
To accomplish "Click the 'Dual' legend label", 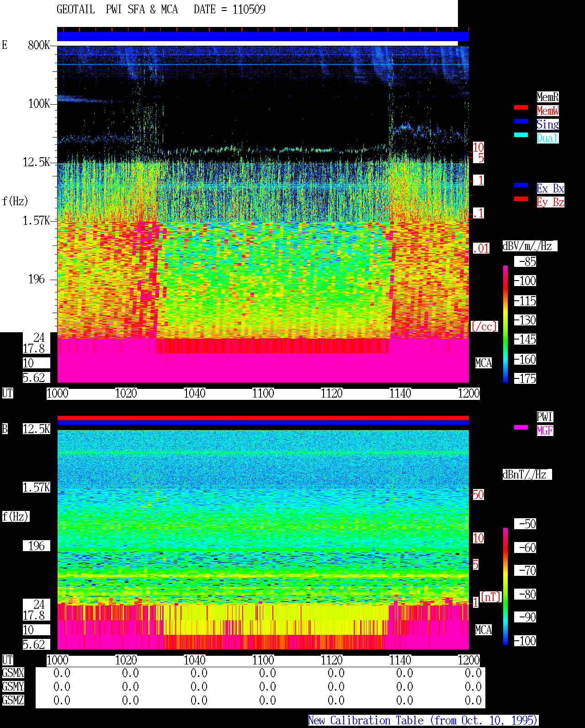I will [548, 138].
